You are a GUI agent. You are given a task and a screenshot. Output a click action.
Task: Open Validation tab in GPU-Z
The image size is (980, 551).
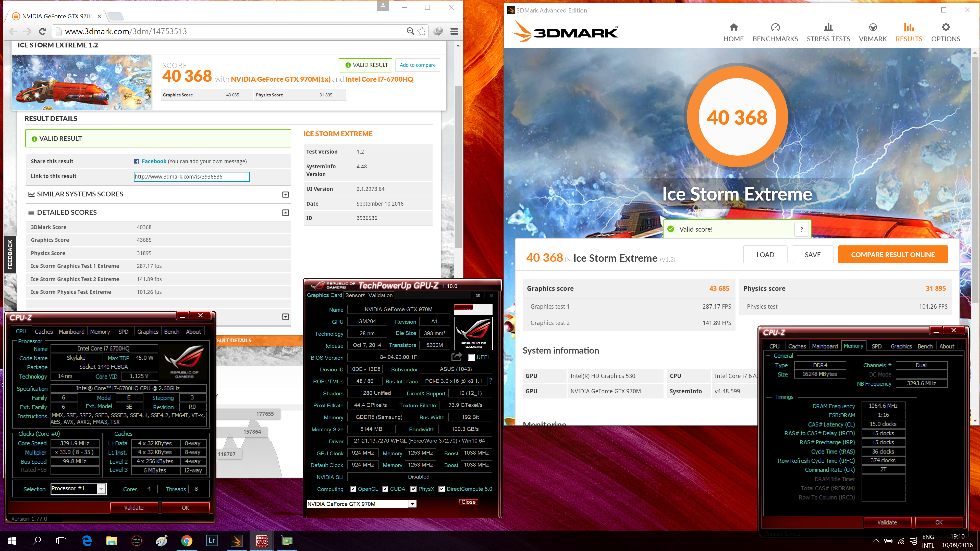[x=381, y=295]
